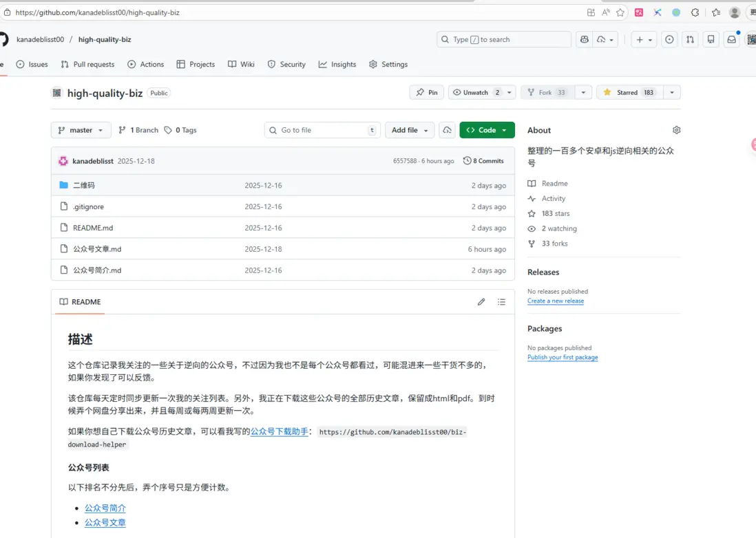Open 公众号文章.md file

pos(97,249)
